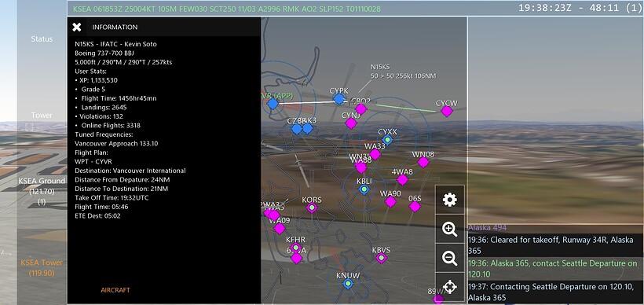This screenshot has height=305, width=644.
Task: Select the Vancouver APP blue marker
Action: tap(273, 104)
